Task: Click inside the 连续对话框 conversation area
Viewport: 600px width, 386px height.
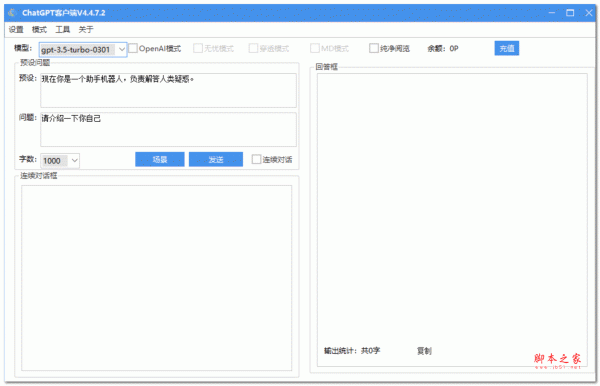Action: click(157, 278)
